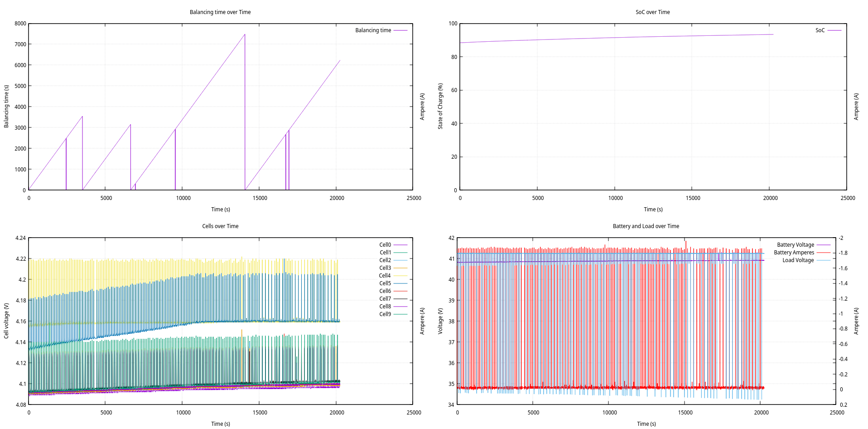Select the 'SoC' legend label
Screen dimensions: 868x429
820,30
